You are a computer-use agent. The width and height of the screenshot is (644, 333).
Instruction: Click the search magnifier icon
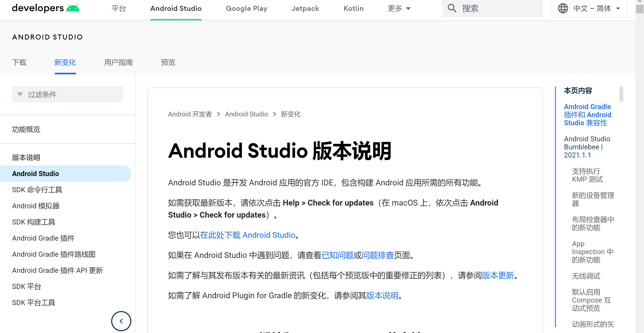tap(452, 8)
